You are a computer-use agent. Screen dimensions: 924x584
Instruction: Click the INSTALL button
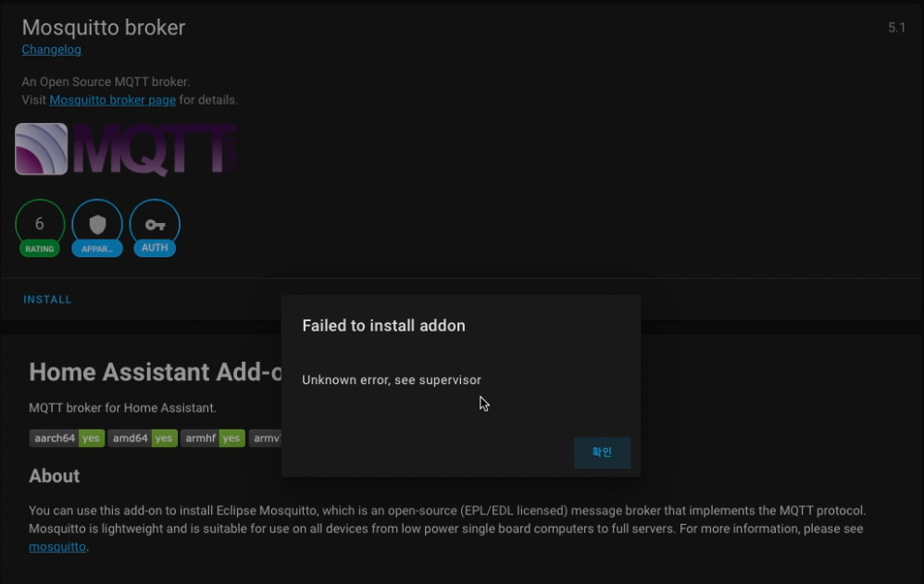[x=47, y=299]
